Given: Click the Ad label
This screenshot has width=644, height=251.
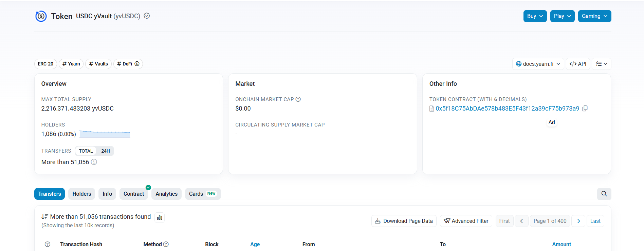Looking at the screenshot, I should (552, 122).
